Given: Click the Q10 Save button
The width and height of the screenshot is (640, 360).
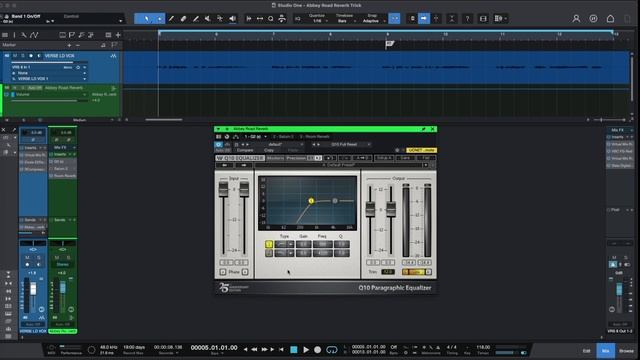Looking at the screenshot, I should click(405, 158).
